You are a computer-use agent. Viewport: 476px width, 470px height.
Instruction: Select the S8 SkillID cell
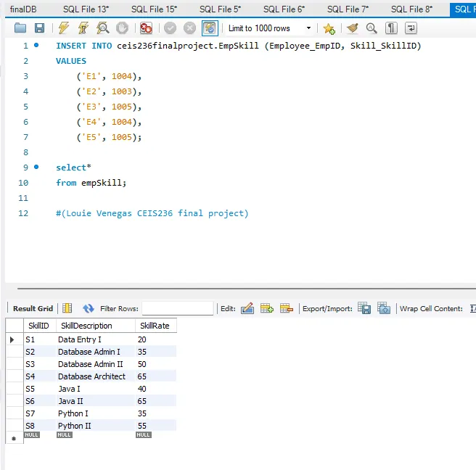[40, 426]
